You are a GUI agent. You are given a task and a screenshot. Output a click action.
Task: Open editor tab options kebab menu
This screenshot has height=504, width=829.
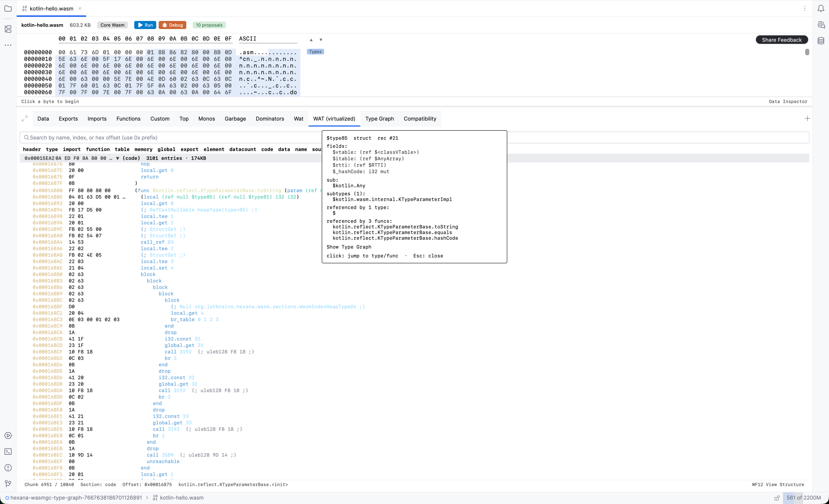coord(805,8)
